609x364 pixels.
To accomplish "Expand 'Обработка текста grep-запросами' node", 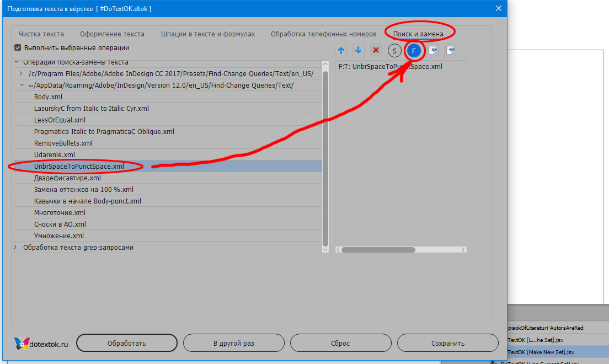I will click(x=15, y=247).
